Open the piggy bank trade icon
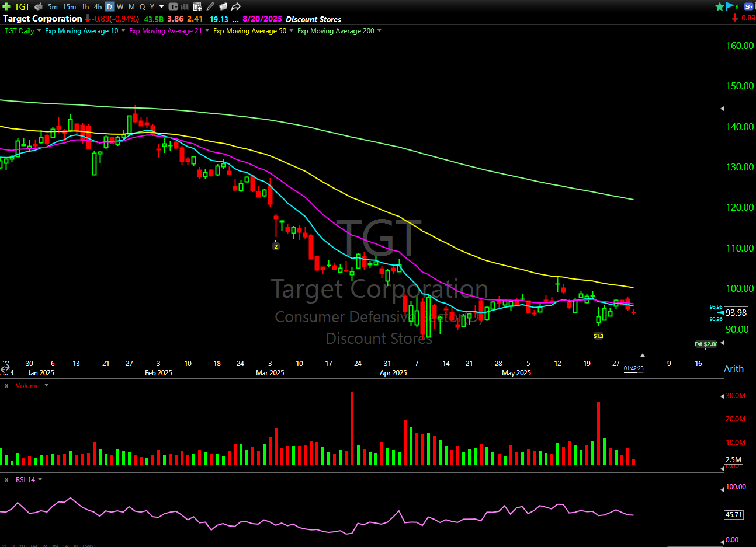This screenshot has height=547, width=756. (x=39, y=6)
